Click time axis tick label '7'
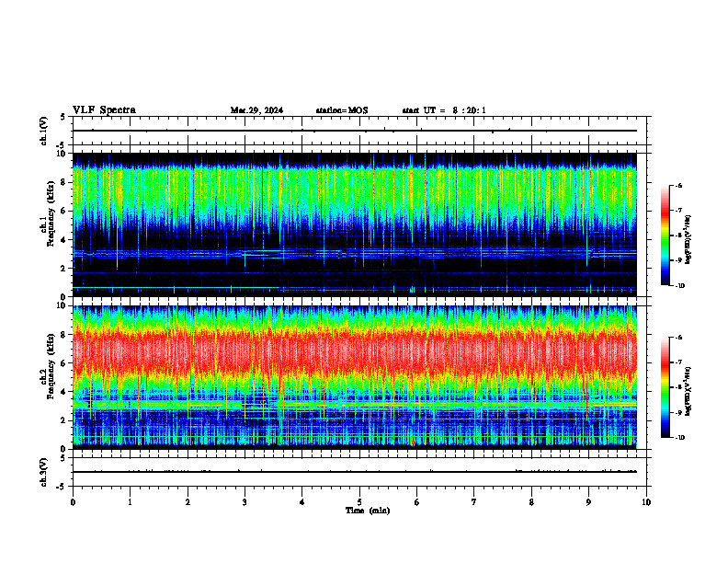This screenshot has width=728, height=563. pos(474,502)
